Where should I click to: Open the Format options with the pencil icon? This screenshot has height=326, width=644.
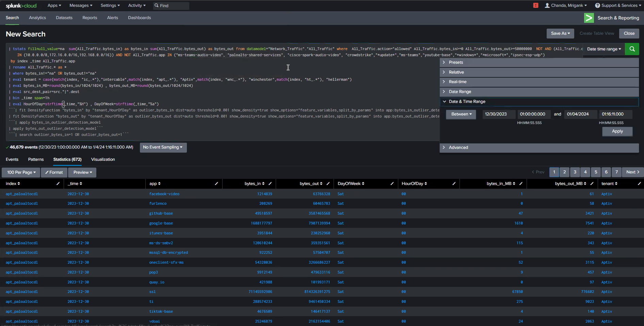[53, 172]
